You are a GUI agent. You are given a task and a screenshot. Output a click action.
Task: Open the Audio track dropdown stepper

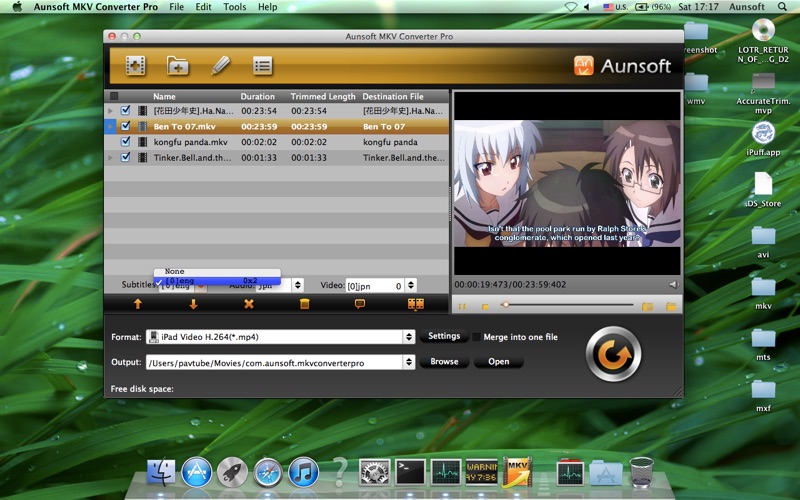(298, 285)
